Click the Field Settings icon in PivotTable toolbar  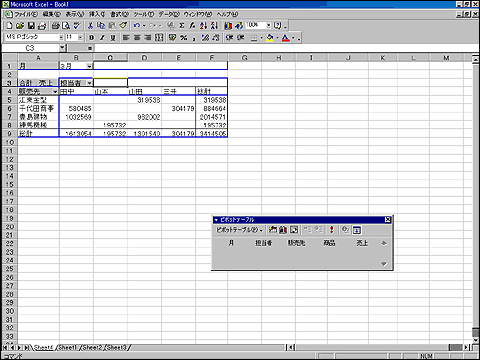tap(345, 230)
